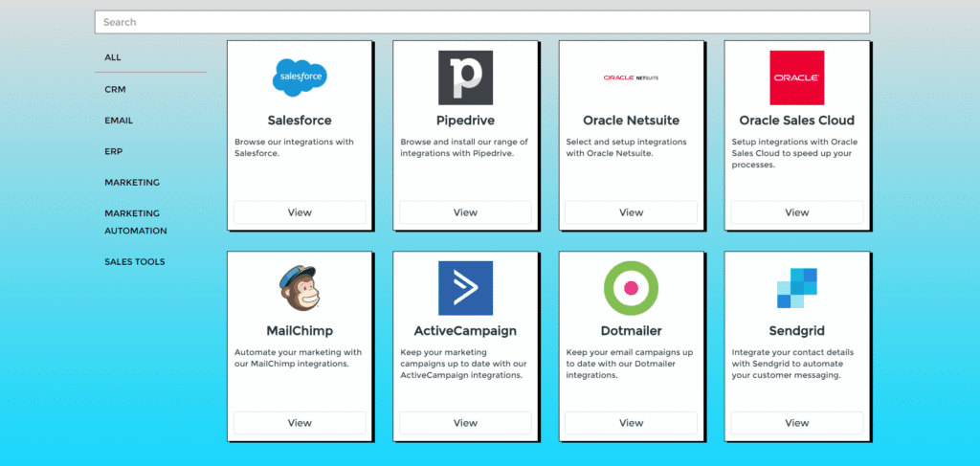Open the SALES TOOLS category

click(x=134, y=262)
